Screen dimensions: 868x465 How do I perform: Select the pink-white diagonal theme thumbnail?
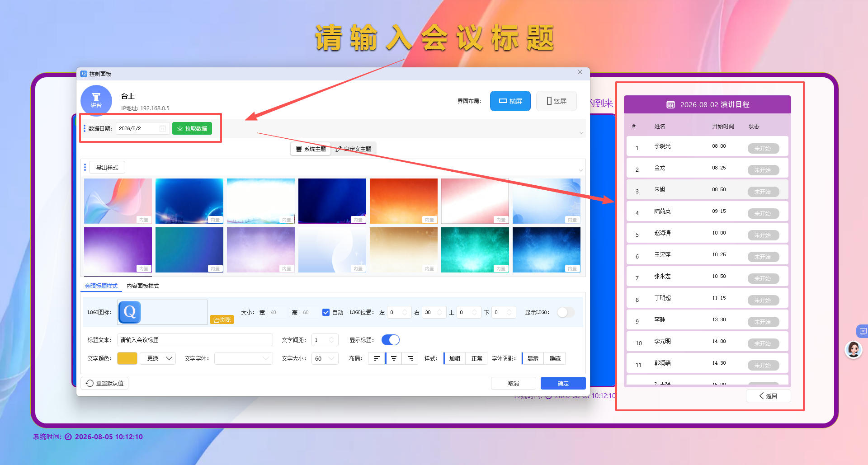(x=475, y=201)
